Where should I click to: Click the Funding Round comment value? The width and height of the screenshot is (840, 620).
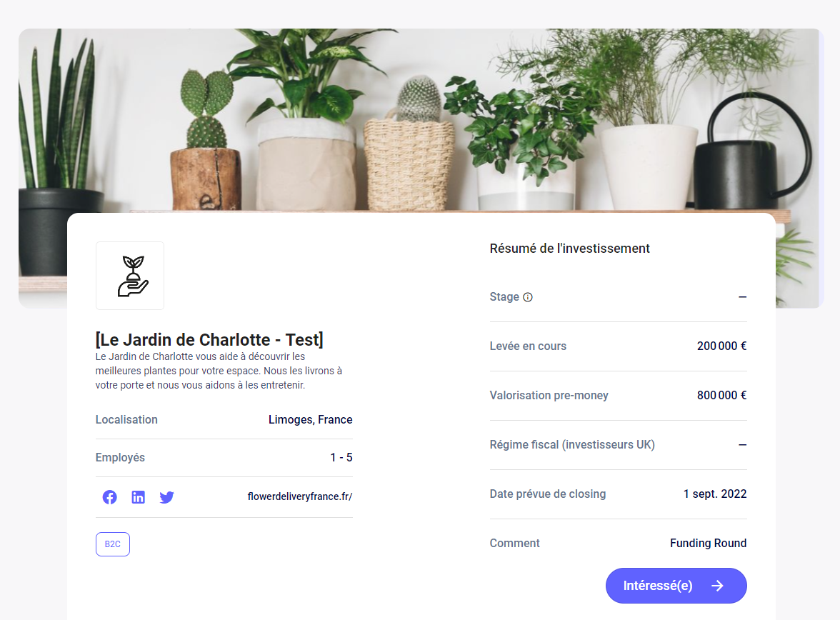point(708,544)
